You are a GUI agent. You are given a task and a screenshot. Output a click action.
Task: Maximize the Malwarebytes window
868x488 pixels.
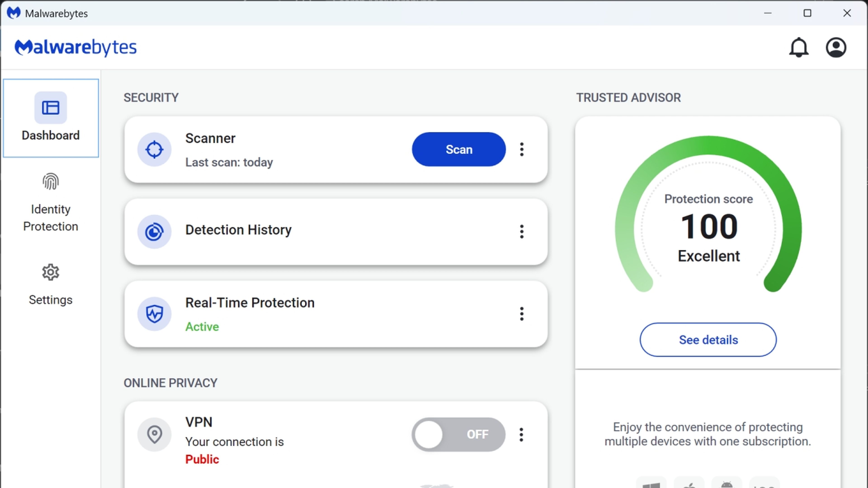click(807, 13)
